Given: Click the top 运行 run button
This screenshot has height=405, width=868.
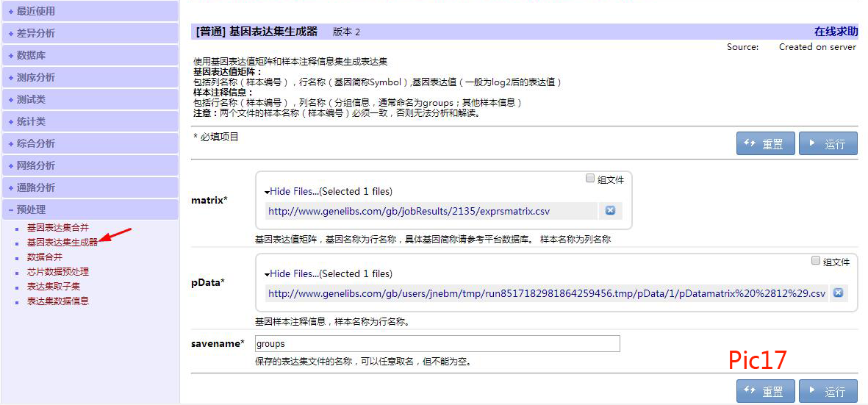Looking at the screenshot, I should click(x=828, y=144).
